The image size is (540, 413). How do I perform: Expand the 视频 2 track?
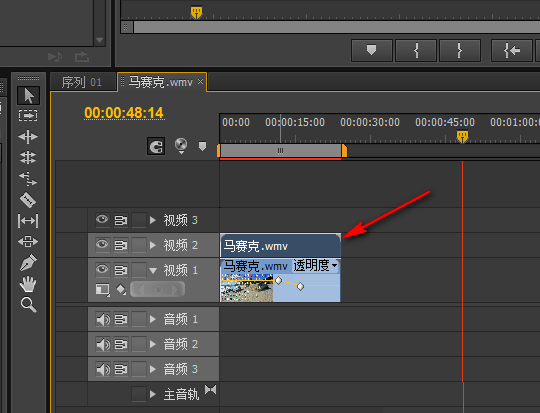point(153,245)
